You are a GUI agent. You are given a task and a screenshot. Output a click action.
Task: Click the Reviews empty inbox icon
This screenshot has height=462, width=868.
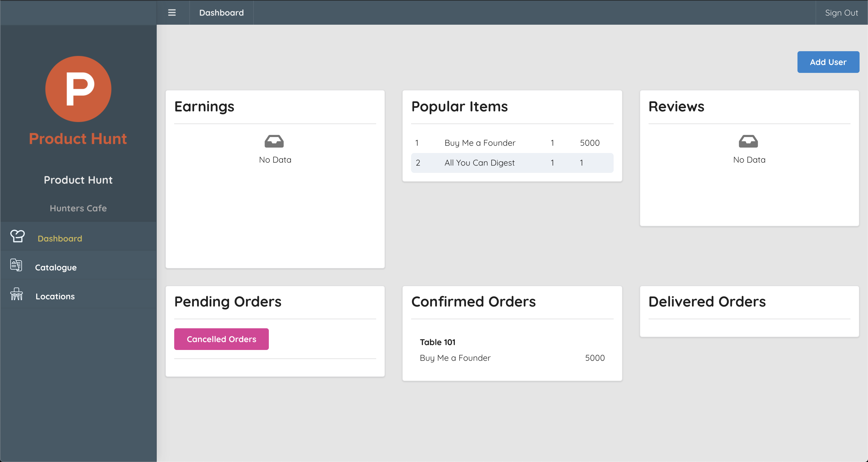[x=748, y=142]
